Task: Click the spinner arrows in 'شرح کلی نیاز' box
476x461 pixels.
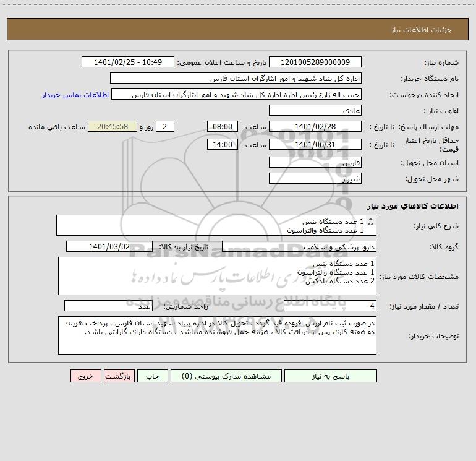Action: click(x=370, y=222)
